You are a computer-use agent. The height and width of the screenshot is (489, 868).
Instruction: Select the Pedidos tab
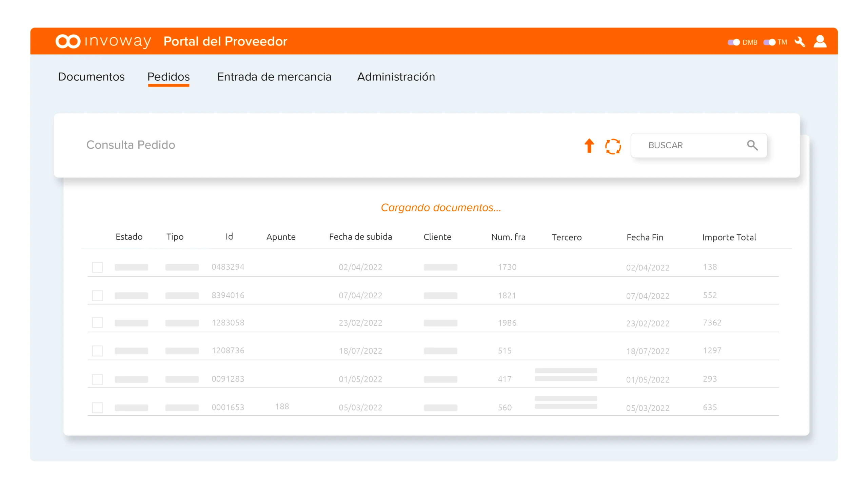[x=169, y=77]
